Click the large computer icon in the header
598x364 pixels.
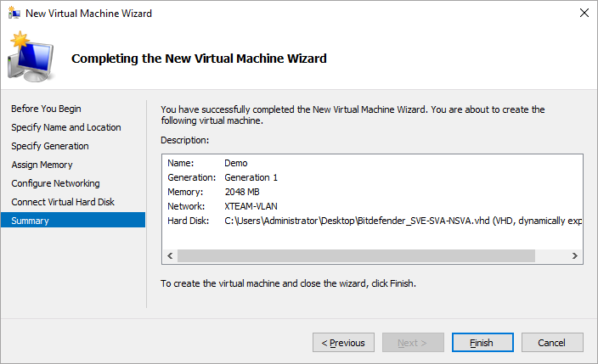click(x=32, y=58)
